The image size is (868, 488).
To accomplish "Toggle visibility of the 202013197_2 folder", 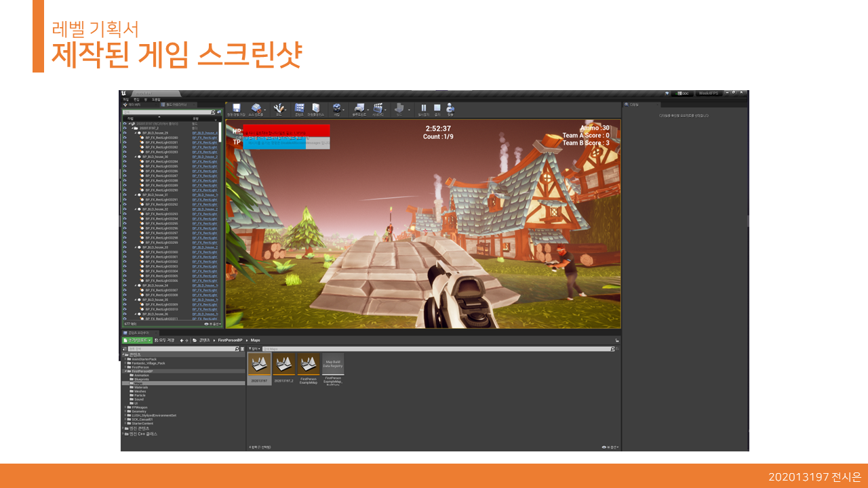I will (124, 127).
